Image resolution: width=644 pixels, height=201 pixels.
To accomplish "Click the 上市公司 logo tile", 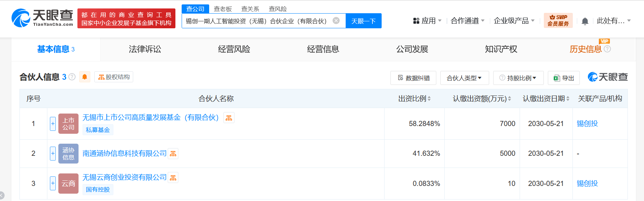I will coord(68,123).
